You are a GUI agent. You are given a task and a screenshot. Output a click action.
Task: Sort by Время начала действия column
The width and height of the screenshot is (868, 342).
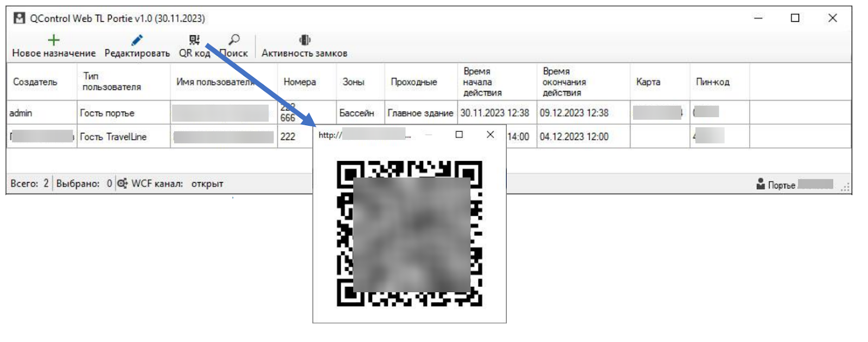pos(497,81)
